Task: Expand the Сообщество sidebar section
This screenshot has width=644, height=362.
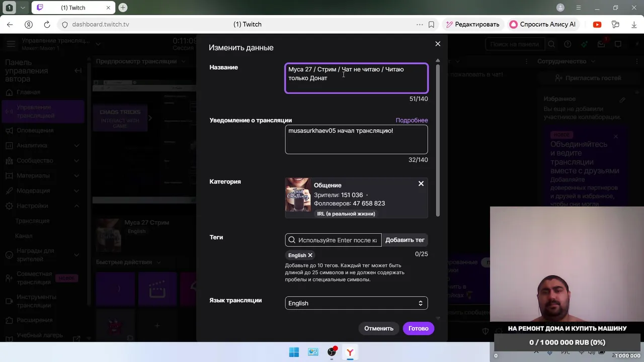Action: point(76,160)
